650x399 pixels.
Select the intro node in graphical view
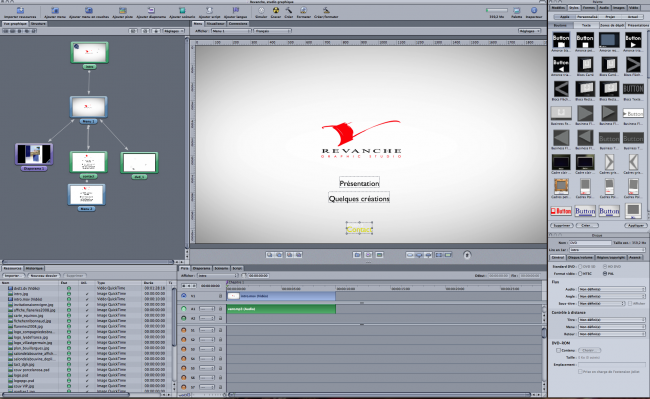coord(90,52)
